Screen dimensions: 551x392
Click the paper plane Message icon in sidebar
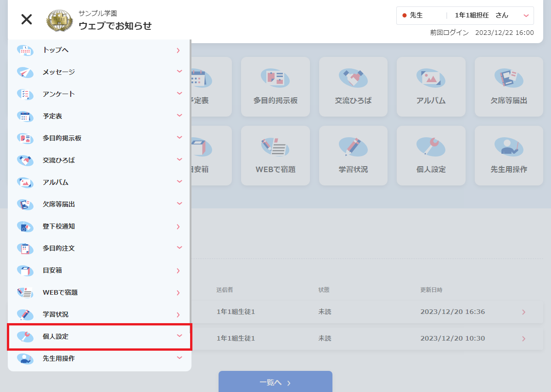click(x=25, y=72)
